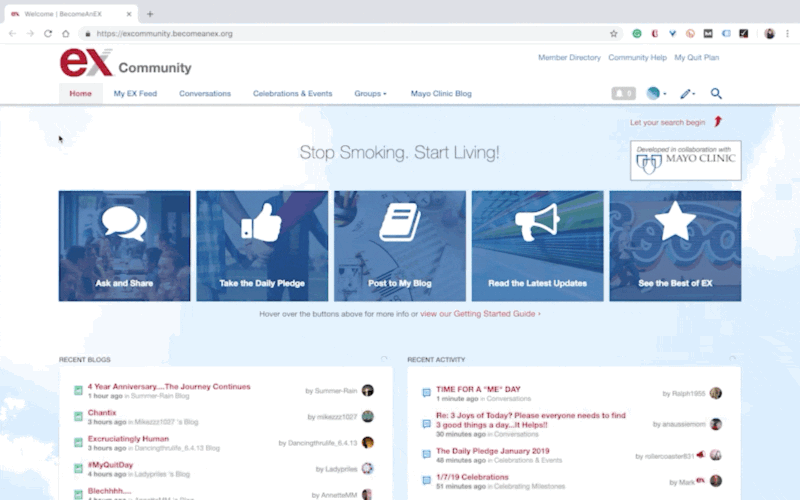Click mikezzz1027's avatar
The height and width of the screenshot is (500, 800).
(x=368, y=416)
